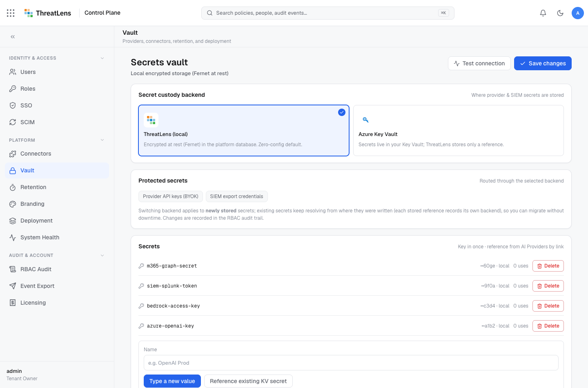588x388 pixels.
Task: Click the SCIM sync icon
Action: [13, 122]
